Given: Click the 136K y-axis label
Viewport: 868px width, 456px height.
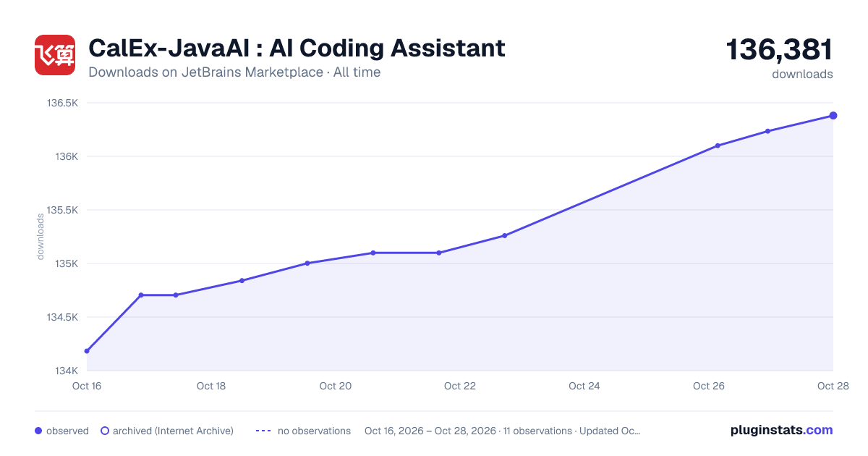Looking at the screenshot, I should 67,156.
